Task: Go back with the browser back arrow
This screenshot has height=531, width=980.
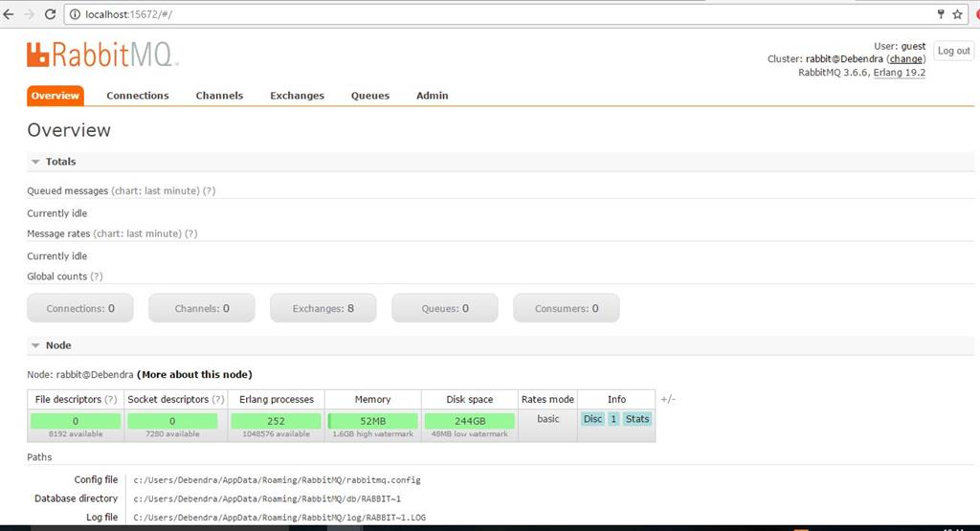Action: 8,14
